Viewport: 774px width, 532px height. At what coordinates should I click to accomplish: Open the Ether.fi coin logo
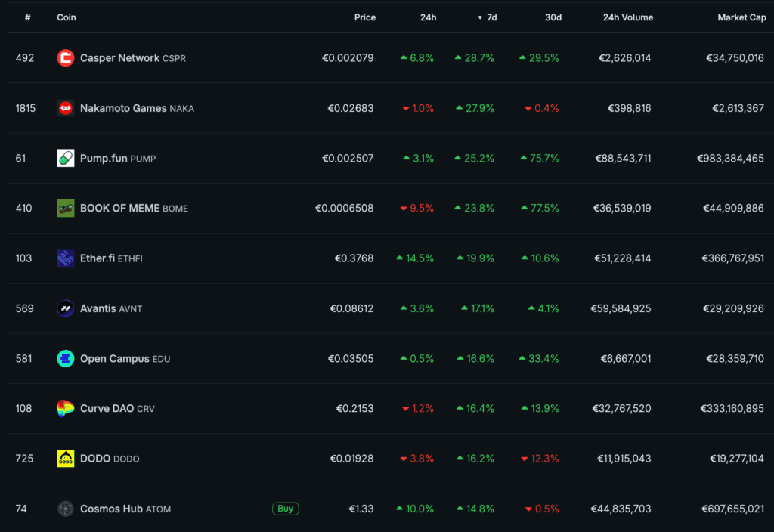click(x=65, y=258)
